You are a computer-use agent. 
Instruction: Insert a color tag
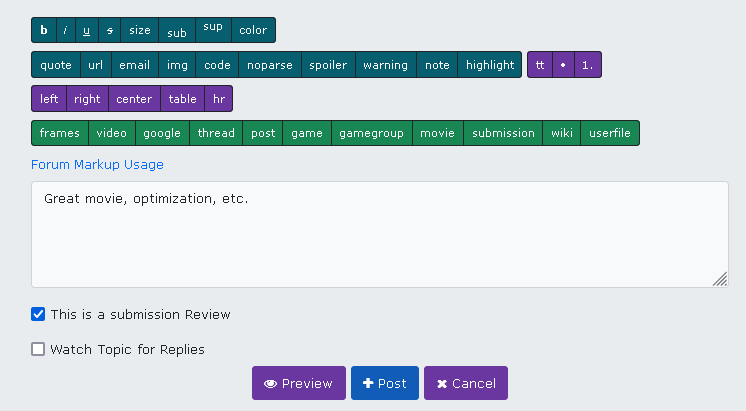pyautogui.click(x=253, y=30)
